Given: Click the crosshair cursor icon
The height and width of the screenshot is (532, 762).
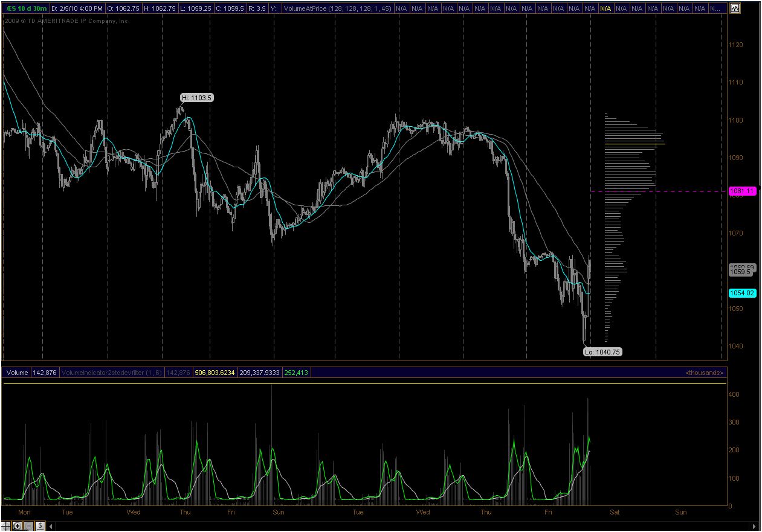Looking at the screenshot, I should click(x=6, y=526).
